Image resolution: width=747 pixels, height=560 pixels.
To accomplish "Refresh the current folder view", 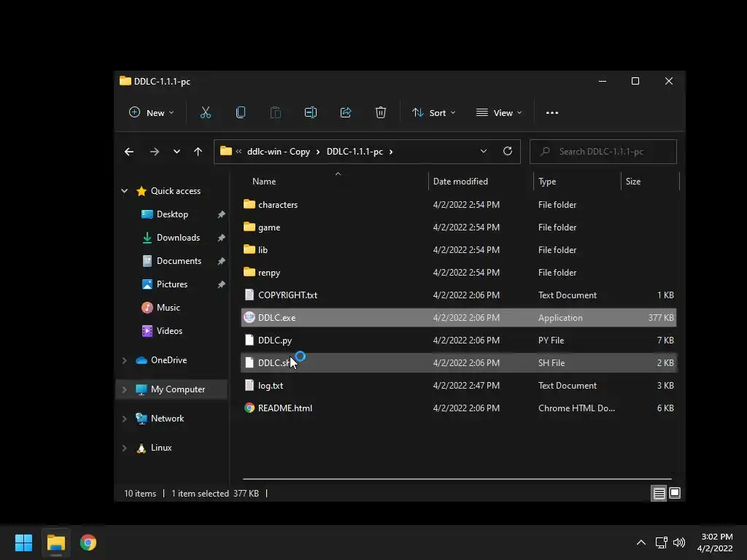I will click(508, 151).
